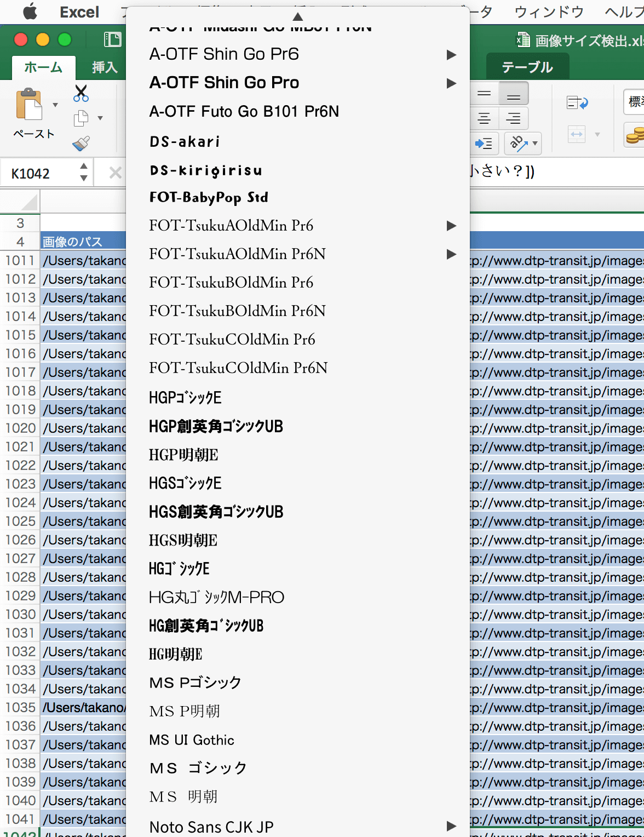Open the ウィンドウ menu
This screenshot has height=837, width=644.
click(x=549, y=12)
